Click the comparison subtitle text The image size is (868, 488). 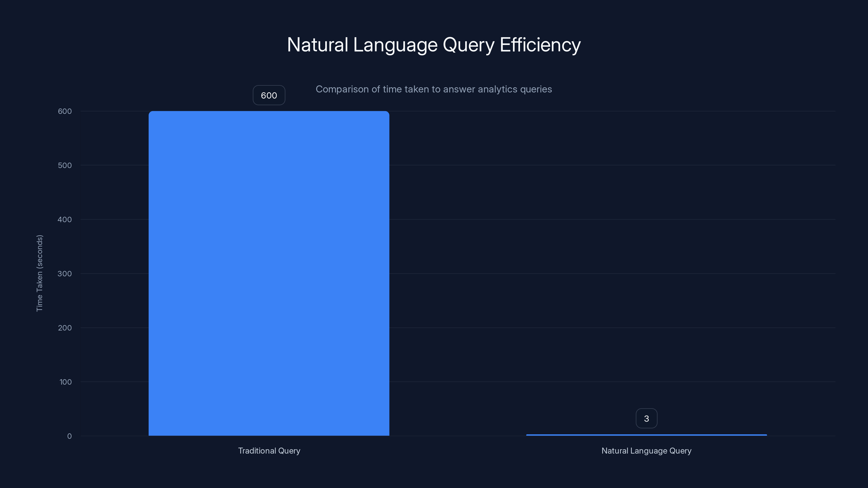coord(434,89)
